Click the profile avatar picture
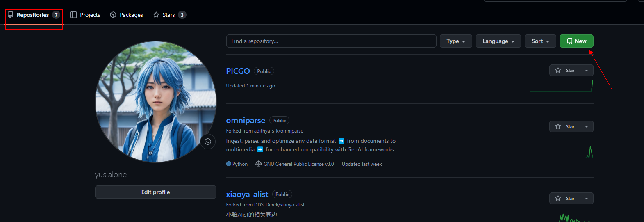644x222 pixels. [156, 102]
